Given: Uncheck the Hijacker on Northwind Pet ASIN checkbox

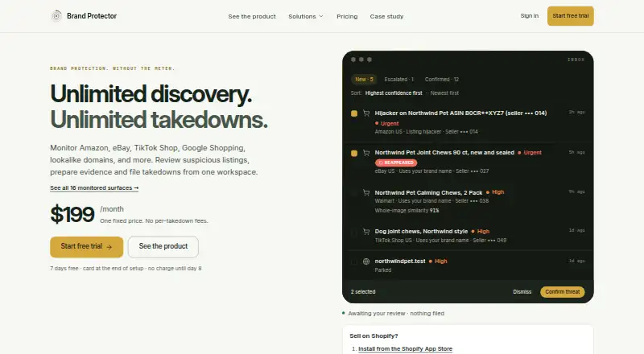Looking at the screenshot, I should pyautogui.click(x=354, y=113).
